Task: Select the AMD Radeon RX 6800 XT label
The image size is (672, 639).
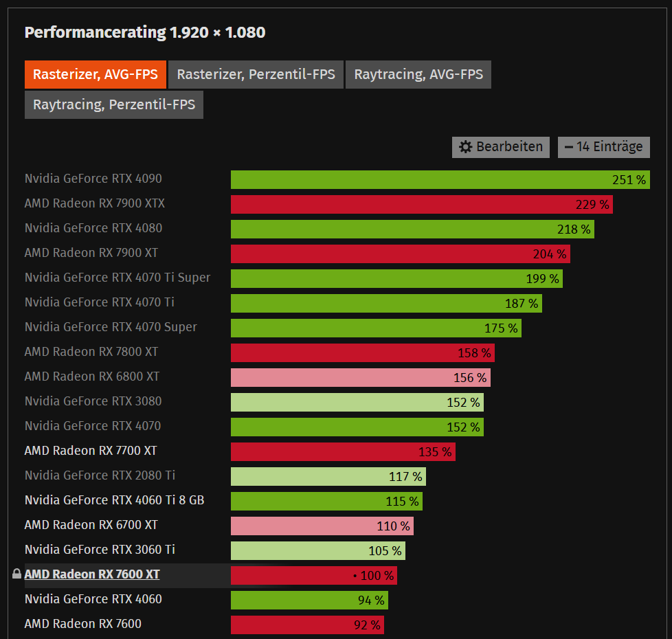Action: (x=91, y=377)
